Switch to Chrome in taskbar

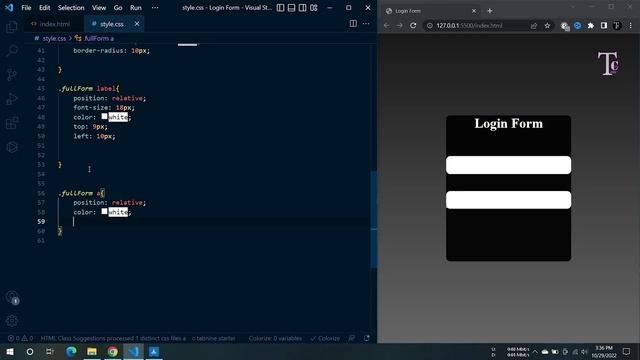click(113, 351)
